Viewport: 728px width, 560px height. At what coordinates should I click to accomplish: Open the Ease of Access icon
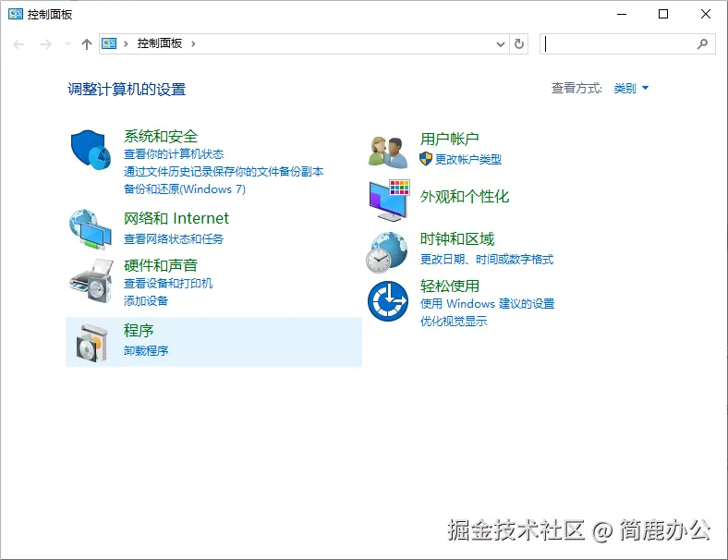coord(388,301)
